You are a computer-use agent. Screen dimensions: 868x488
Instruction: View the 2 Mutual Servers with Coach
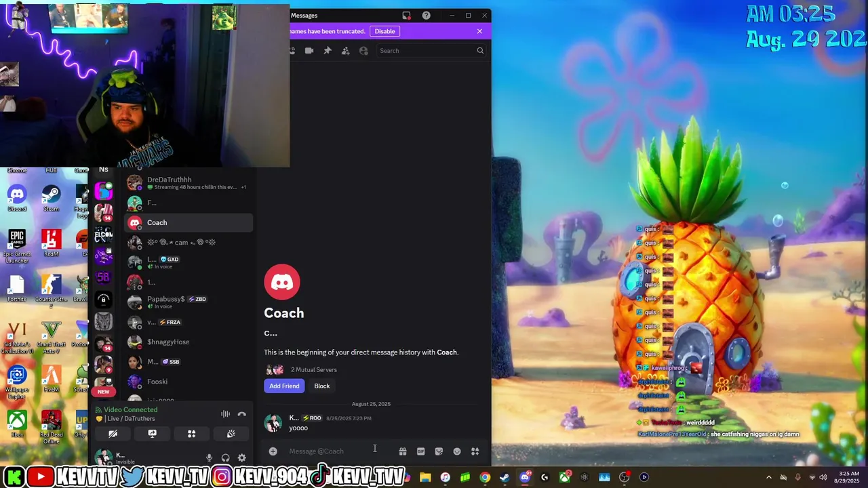coord(302,370)
